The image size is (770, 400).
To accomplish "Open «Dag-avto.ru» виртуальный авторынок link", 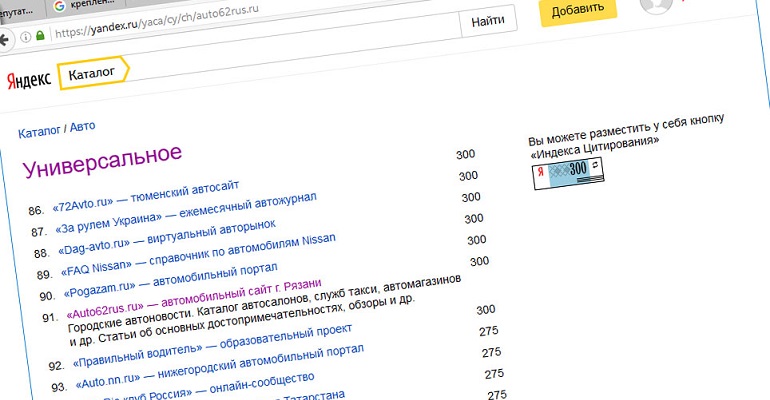I will pos(167,238).
